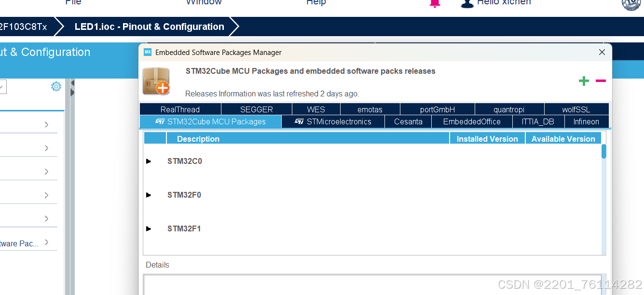Click the green plus add-packs icon

[584, 81]
